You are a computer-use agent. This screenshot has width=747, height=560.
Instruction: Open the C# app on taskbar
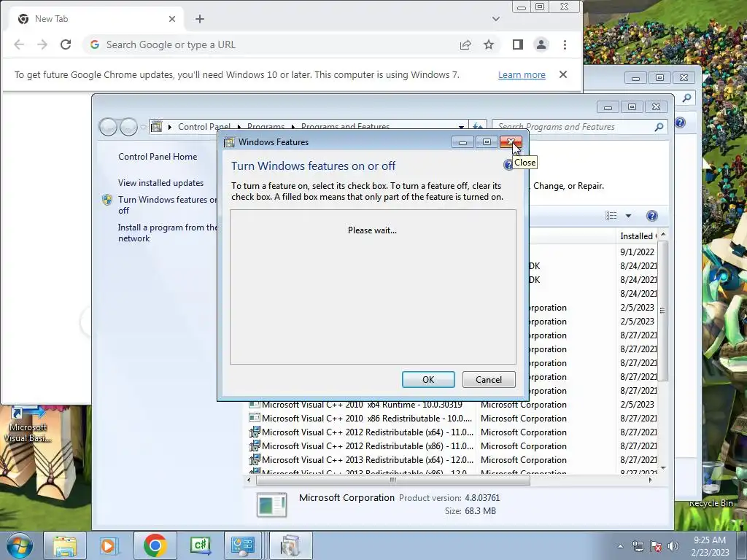tap(201, 545)
